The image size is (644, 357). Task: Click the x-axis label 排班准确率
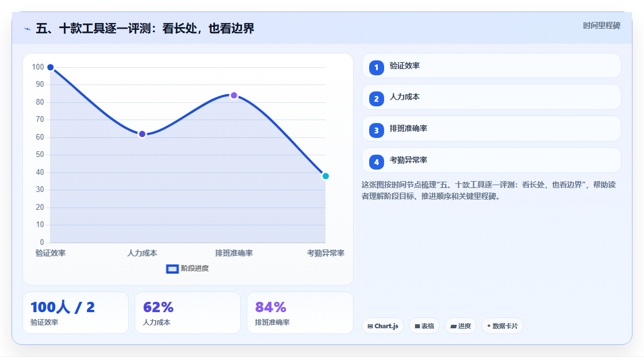pos(233,253)
